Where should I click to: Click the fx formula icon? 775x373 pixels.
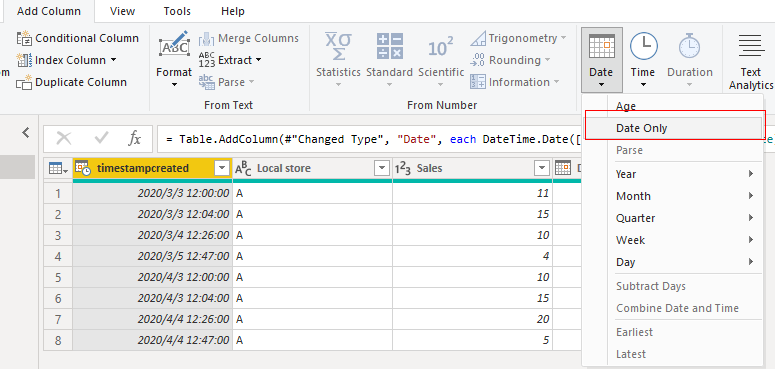(134, 139)
